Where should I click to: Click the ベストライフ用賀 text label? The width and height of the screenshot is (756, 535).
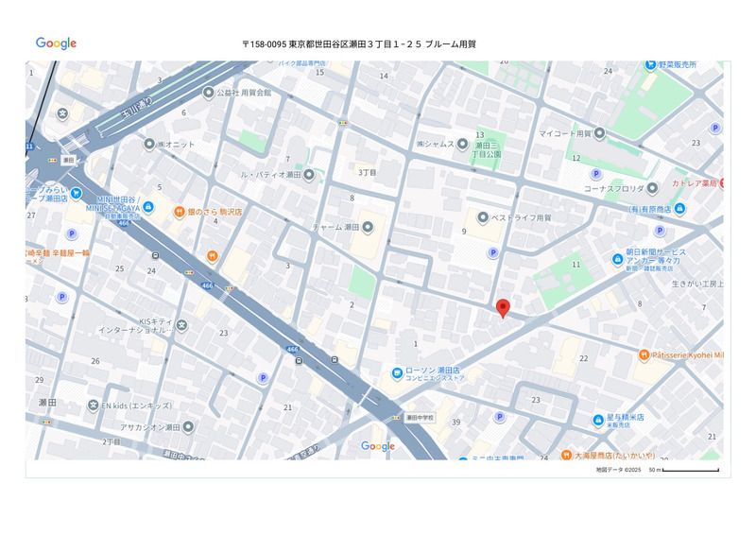(522, 217)
